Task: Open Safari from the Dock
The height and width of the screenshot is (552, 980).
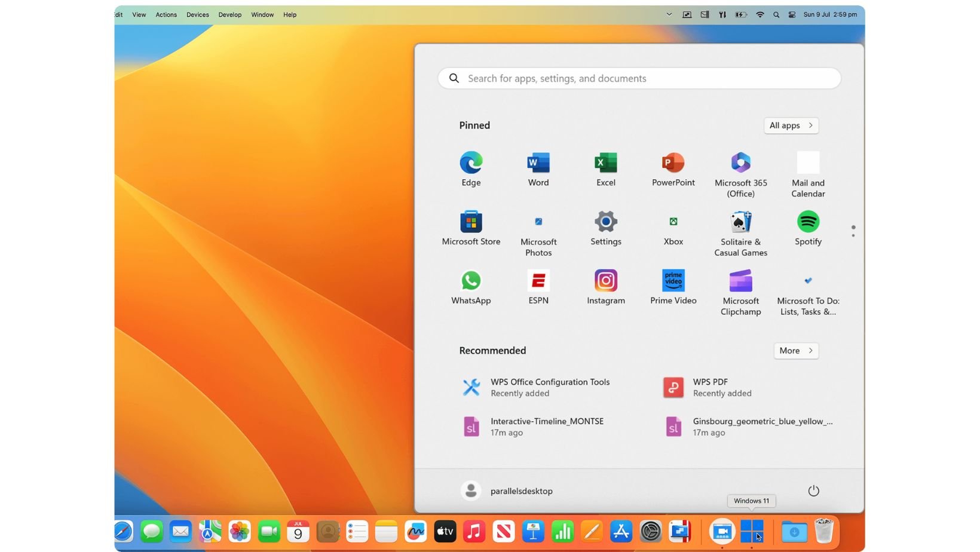Action: (123, 531)
